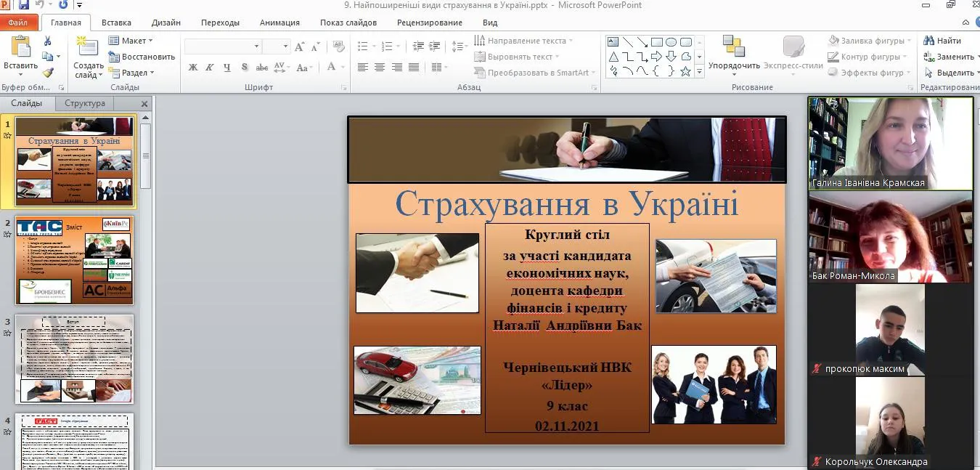Open Контур фигуры outline color
Screen dimensions: 980x470
point(868,57)
